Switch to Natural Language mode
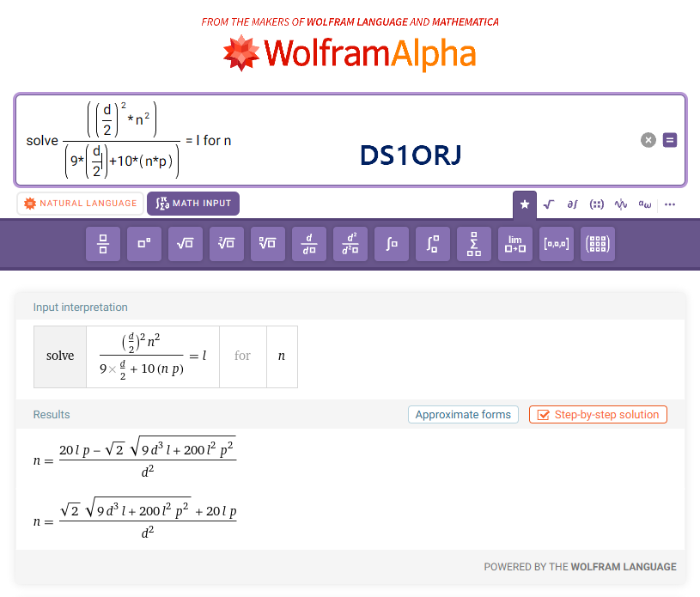This screenshot has height=597, width=700. (x=81, y=204)
